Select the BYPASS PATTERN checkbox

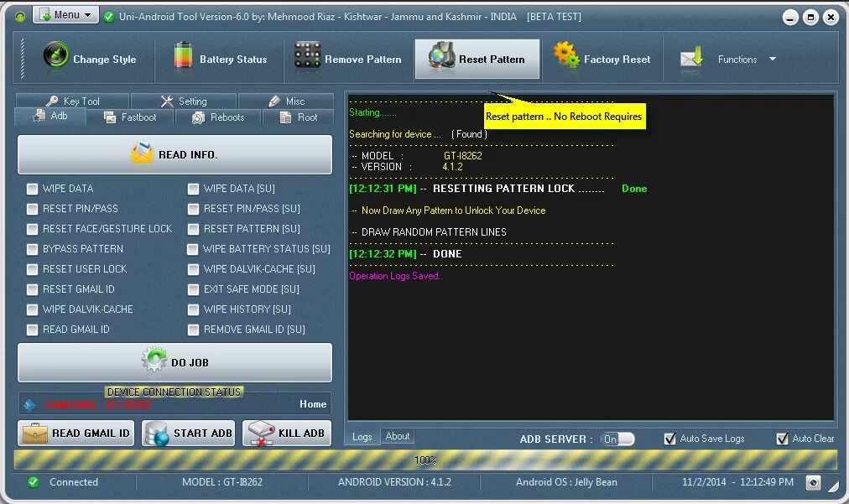click(33, 249)
